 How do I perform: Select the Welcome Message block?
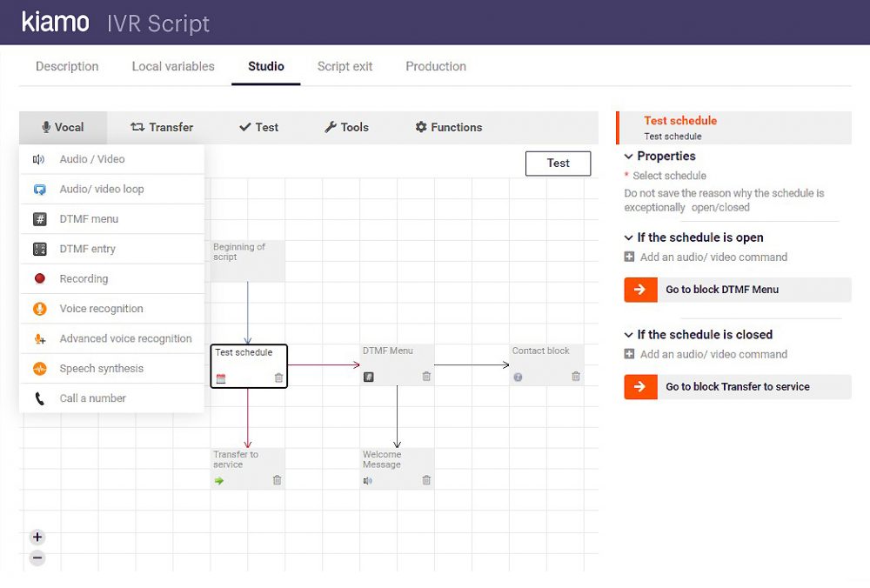point(398,469)
